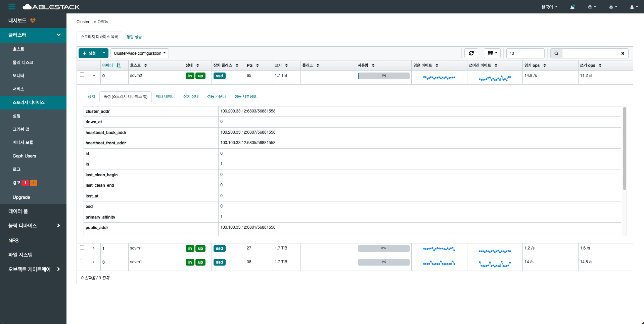Viewport: 644px width, 324px height.
Task: Check the checkbox for OSD 0 row
Action: point(82,75)
